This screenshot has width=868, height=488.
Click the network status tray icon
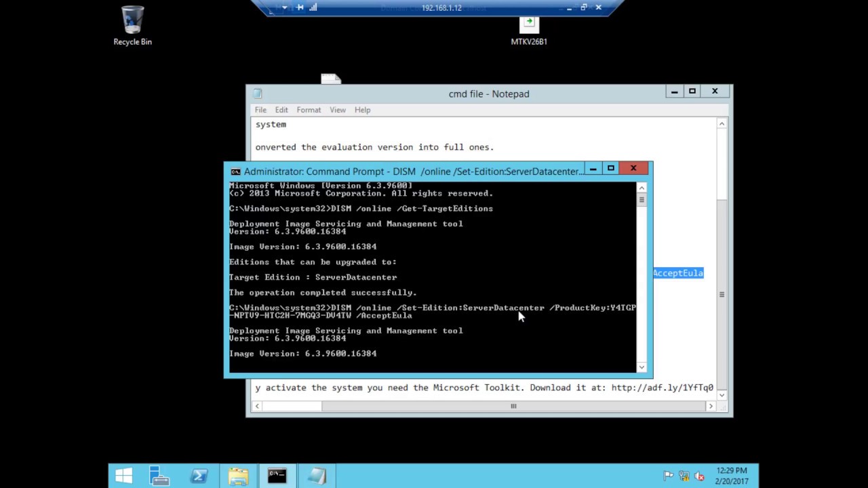pos(684,476)
